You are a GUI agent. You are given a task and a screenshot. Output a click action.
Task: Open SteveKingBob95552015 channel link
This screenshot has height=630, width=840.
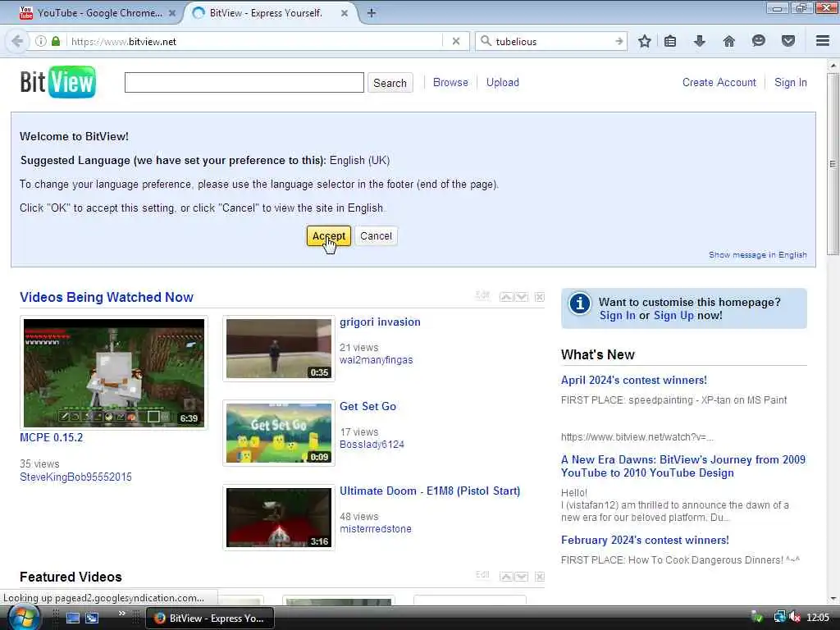[75, 477]
